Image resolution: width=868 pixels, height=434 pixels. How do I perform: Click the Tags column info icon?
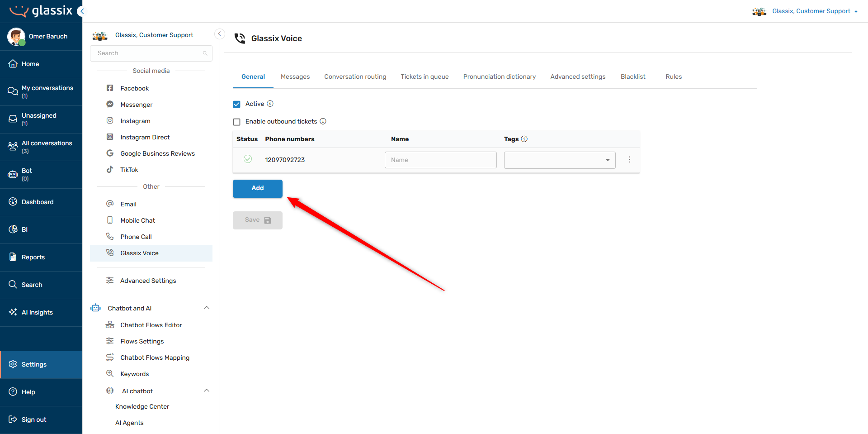tap(524, 139)
